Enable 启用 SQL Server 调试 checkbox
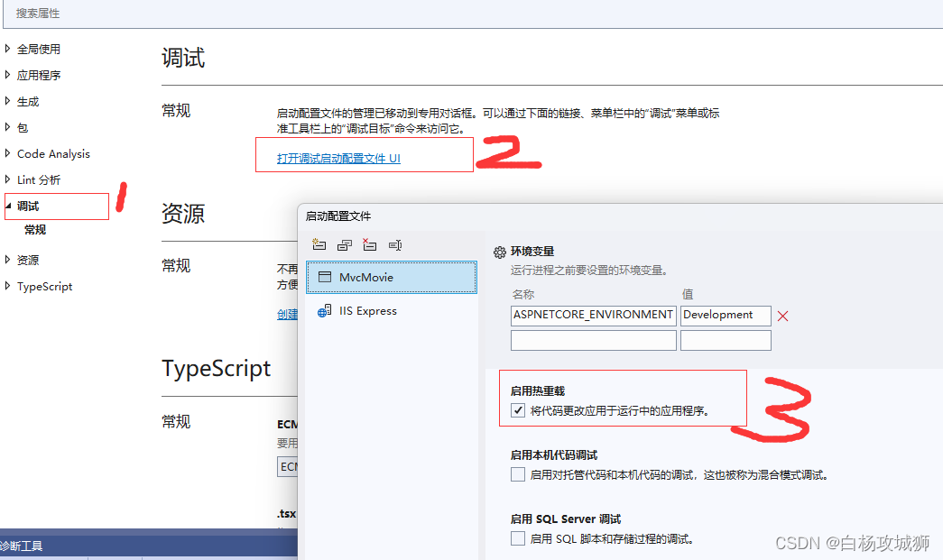This screenshot has width=943, height=560. (x=518, y=538)
